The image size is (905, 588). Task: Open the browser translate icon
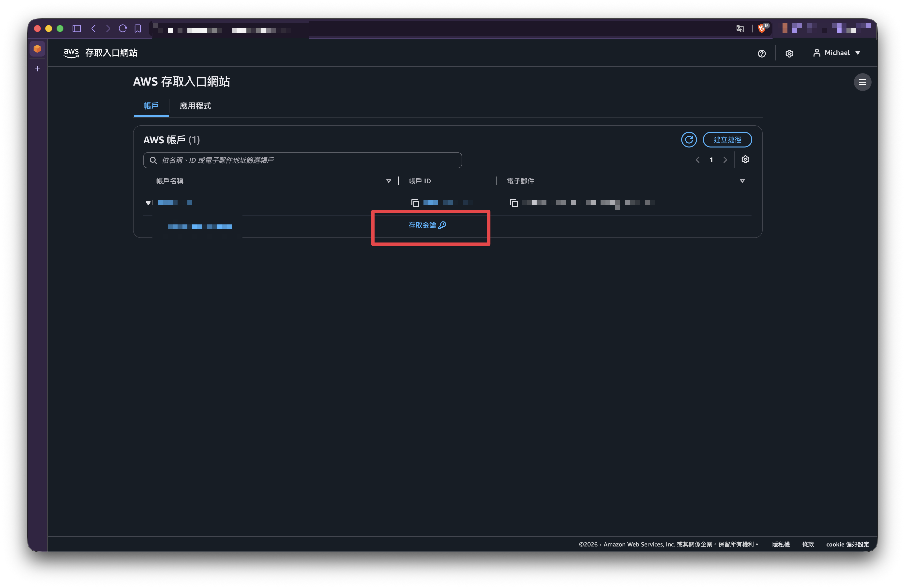click(740, 29)
